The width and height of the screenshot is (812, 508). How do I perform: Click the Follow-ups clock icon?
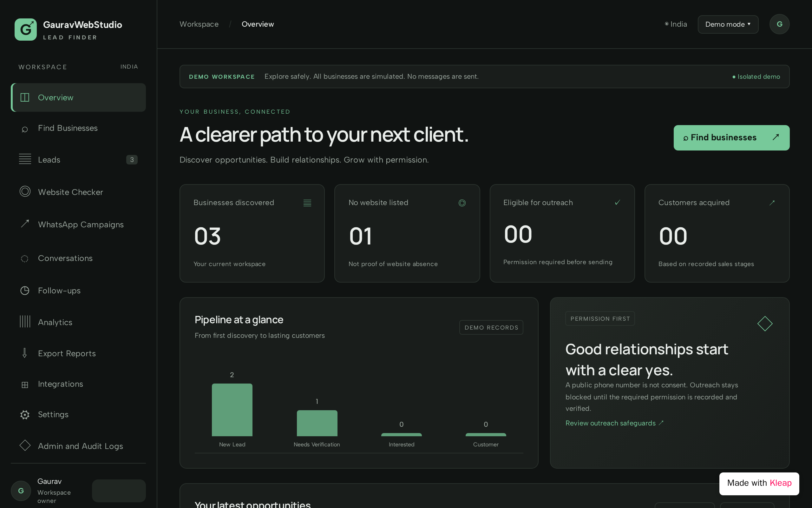pyautogui.click(x=25, y=291)
